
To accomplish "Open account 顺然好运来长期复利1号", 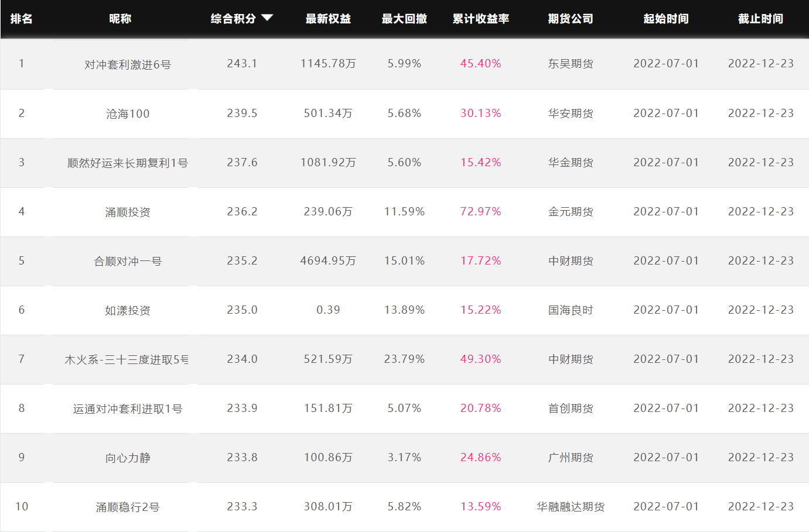I will (x=128, y=163).
